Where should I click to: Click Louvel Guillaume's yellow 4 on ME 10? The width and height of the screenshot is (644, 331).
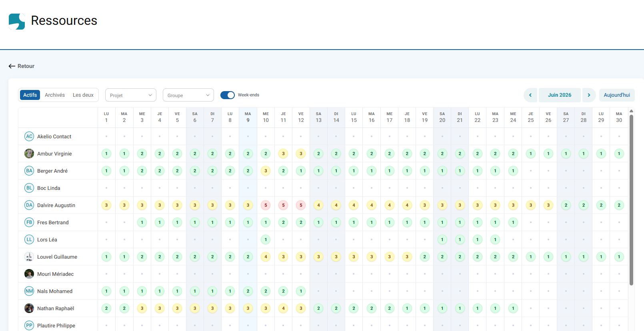[x=266, y=257]
